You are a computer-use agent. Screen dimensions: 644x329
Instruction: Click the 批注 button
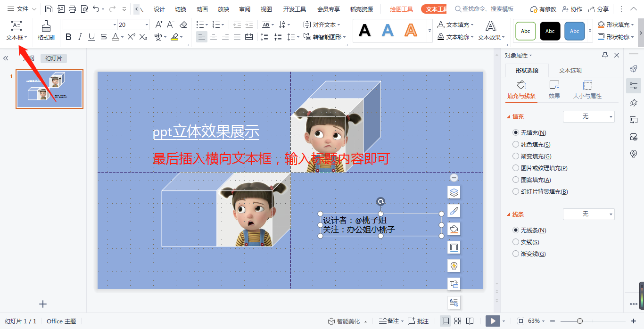coord(418,321)
